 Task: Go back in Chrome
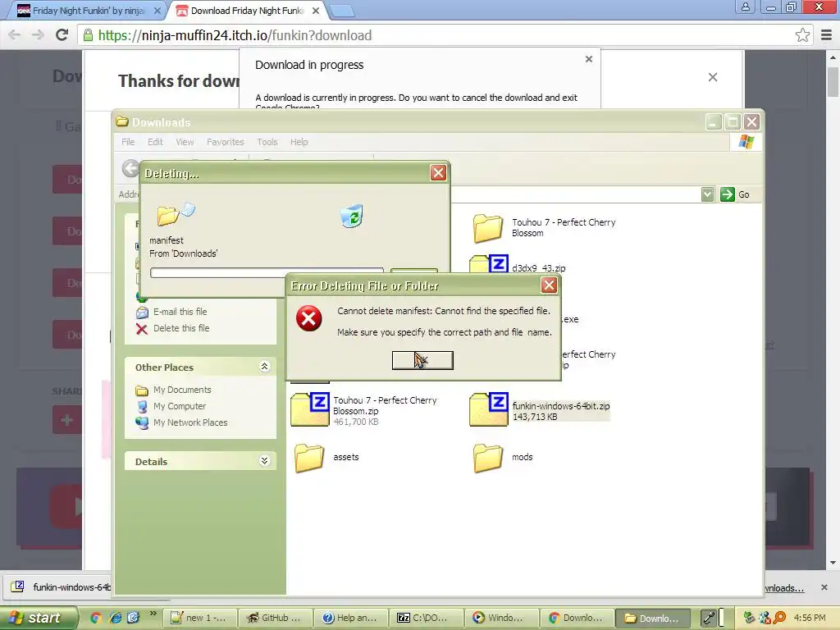tap(15, 35)
